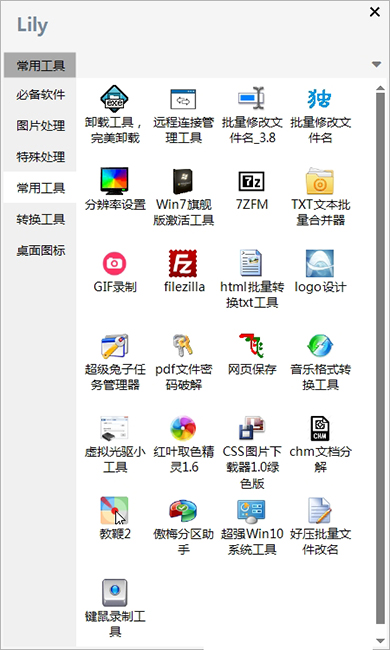The height and width of the screenshot is (650, 390).
Task: Open the 特殊处理 category
Action: (x=40, y=157)
